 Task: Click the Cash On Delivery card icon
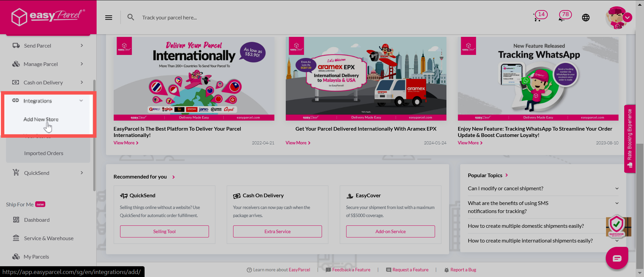(x=237, y=196)
